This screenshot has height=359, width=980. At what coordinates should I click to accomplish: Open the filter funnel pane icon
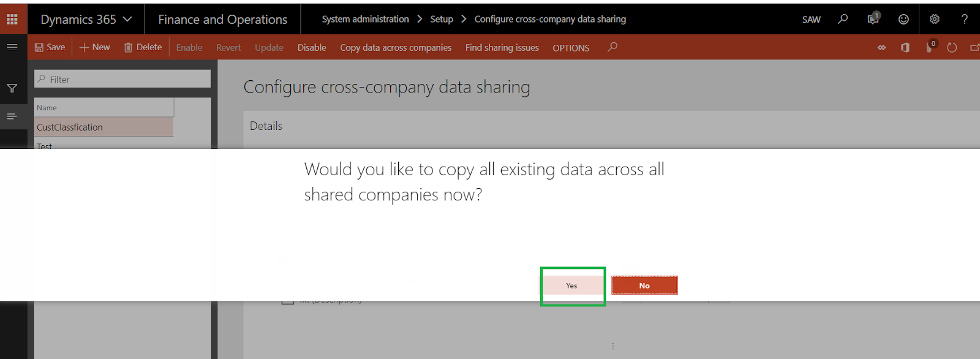tap(12, 88)
